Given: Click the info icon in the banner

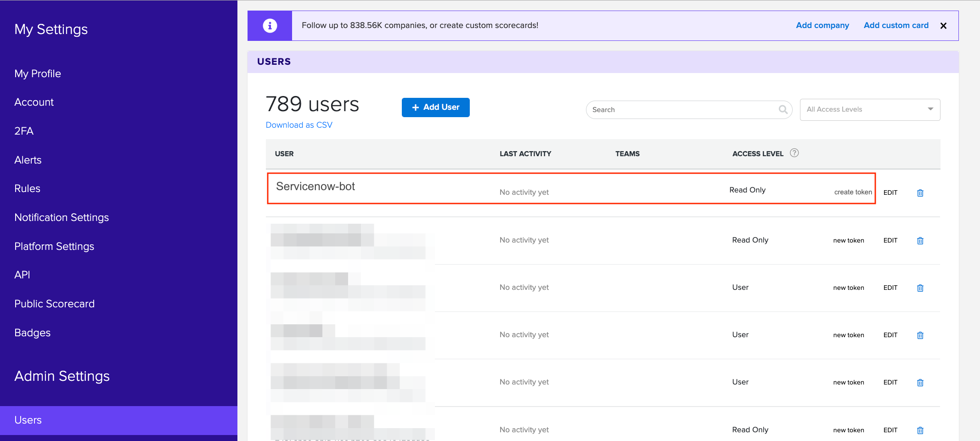Looking at the screenshot, I should (x=270, y=25).
